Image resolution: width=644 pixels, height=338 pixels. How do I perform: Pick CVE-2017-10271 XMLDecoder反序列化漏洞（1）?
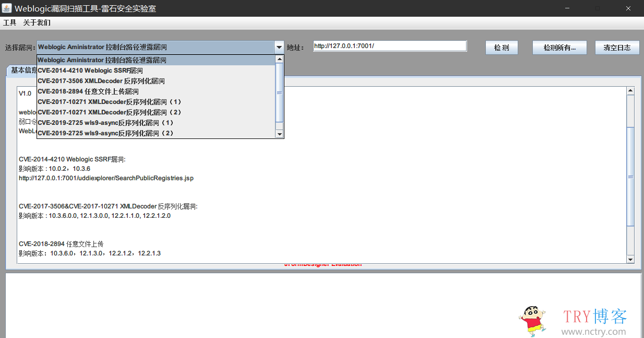[156, 102]
